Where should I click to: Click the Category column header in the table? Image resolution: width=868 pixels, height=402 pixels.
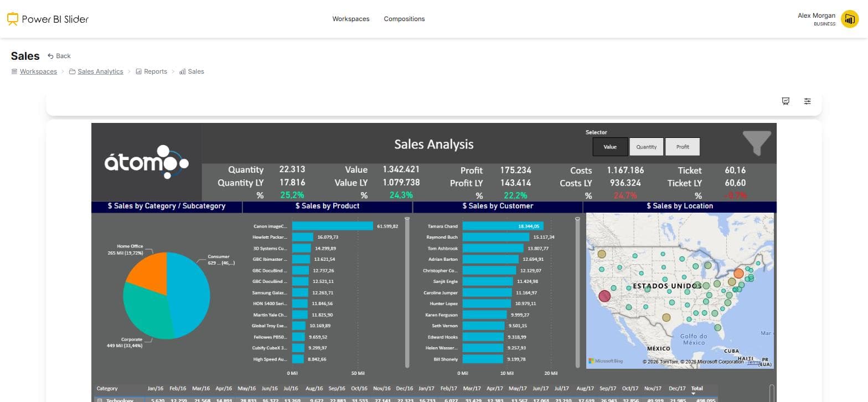pyautogui.click(x=107, y=389)
